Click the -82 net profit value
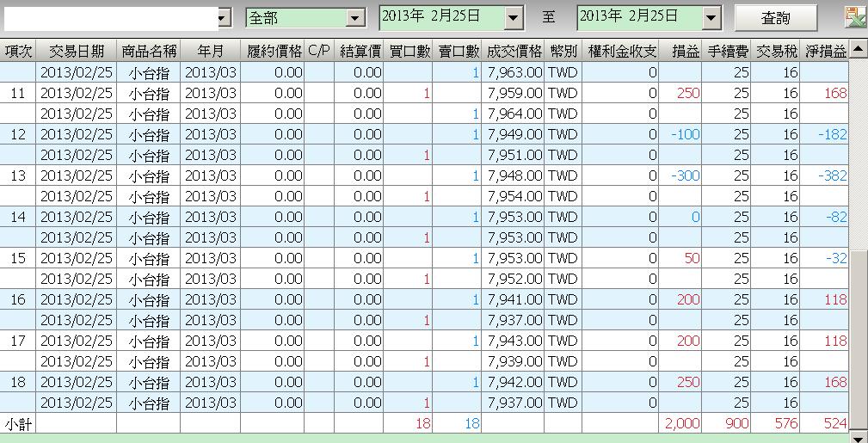The image size is (868, 443). (836, 217)
